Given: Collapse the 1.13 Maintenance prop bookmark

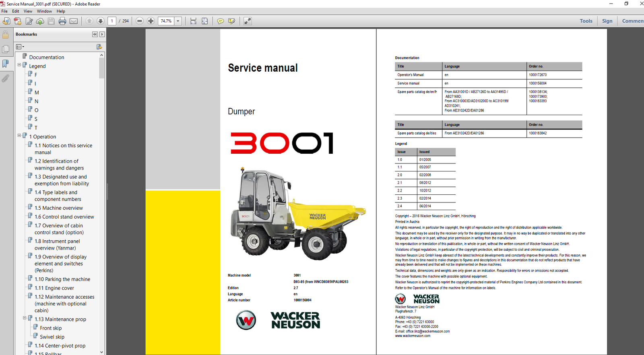Looking at the screenshot, I should click(x=25, y=318).
